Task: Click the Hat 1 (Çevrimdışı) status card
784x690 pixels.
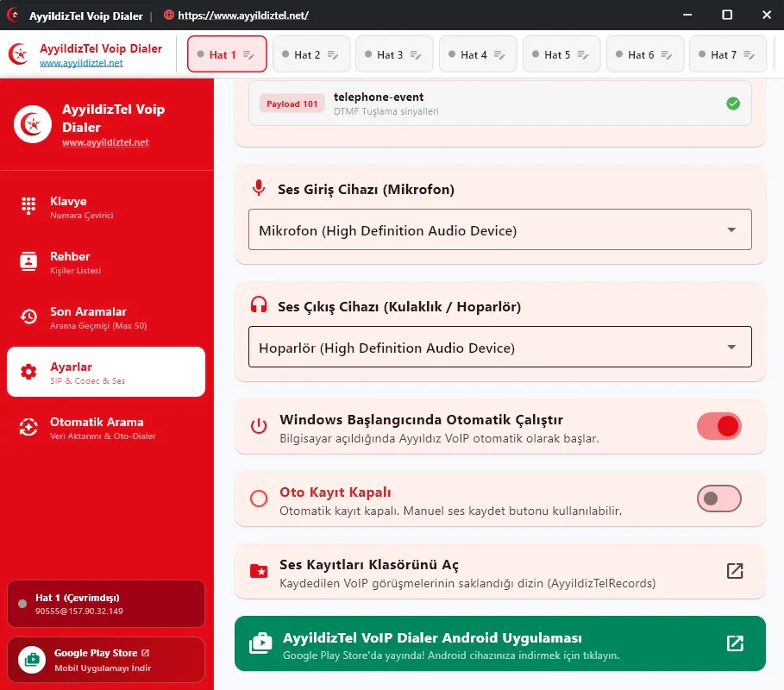Action: point(106,604)
